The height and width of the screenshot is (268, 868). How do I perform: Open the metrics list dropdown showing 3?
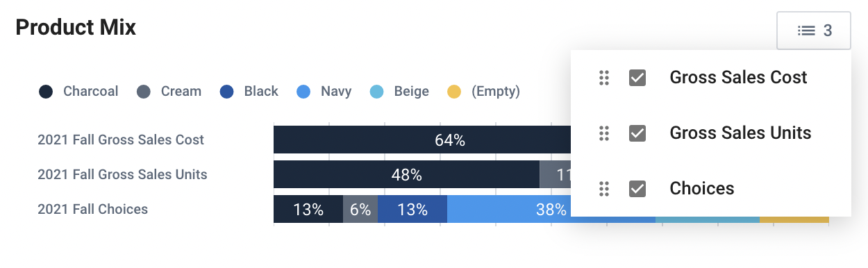[x=814, y=31]
